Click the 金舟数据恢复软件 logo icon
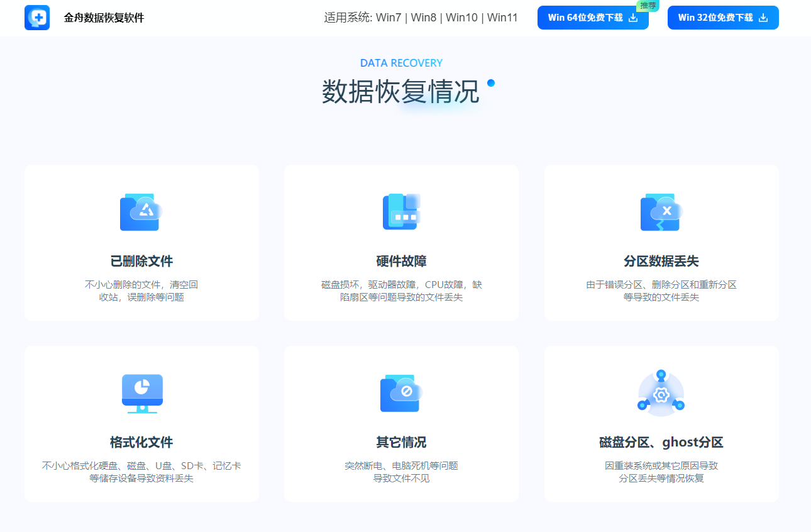The image size is (811, 532). pyautogui.click(x=37, y=18)
